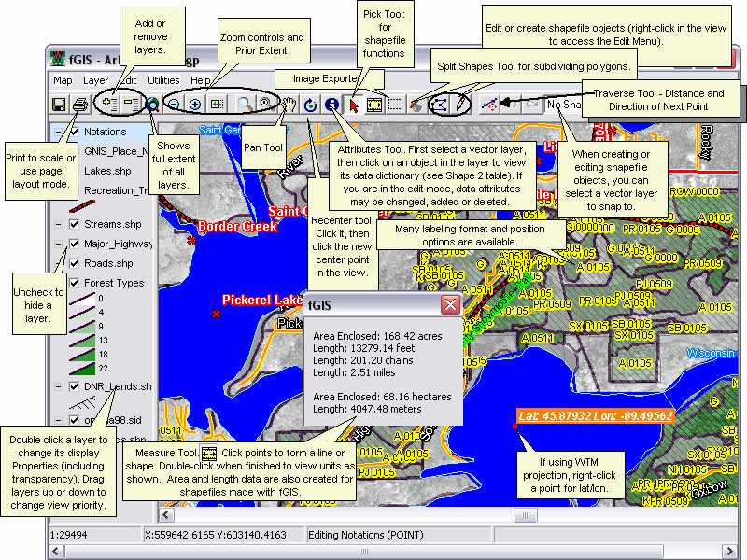This screenshot has height=560, width=747.
Task: Activate the Traverse tool
Action: (489, 105)
